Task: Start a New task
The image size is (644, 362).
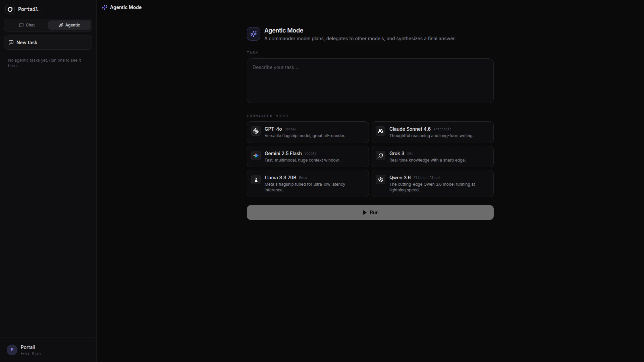Action: click(48, 43)
